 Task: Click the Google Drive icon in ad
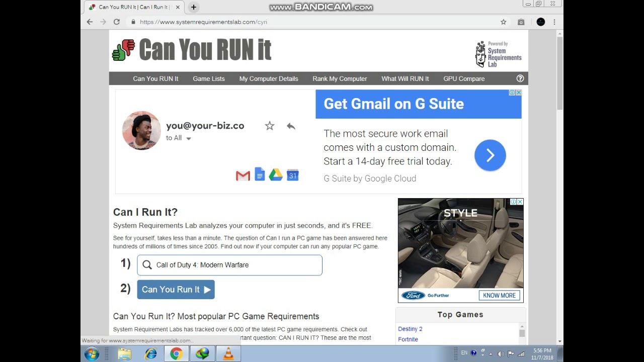[x=276, y=175]
